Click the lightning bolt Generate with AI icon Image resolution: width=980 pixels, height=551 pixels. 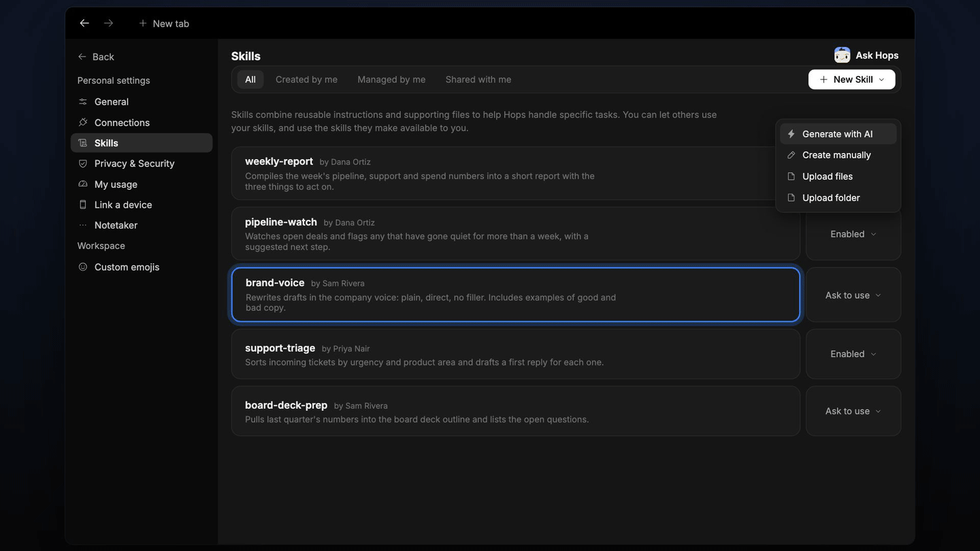pos(791,134)
